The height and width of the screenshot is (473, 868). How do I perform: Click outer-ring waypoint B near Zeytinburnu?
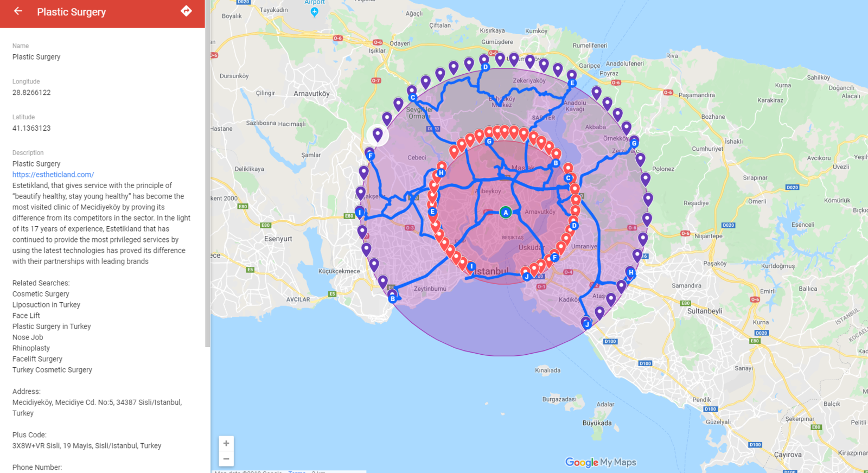click(392, 298)
